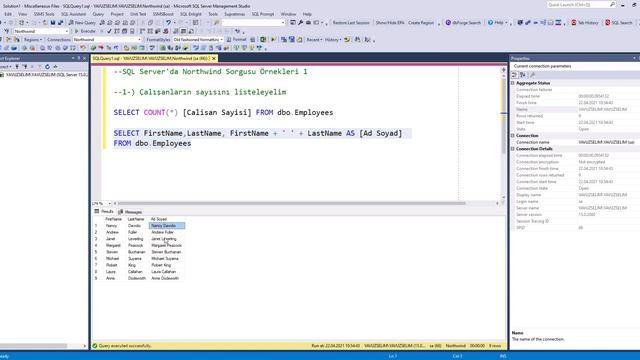Open the History dropdown in the toolbar

332,40
